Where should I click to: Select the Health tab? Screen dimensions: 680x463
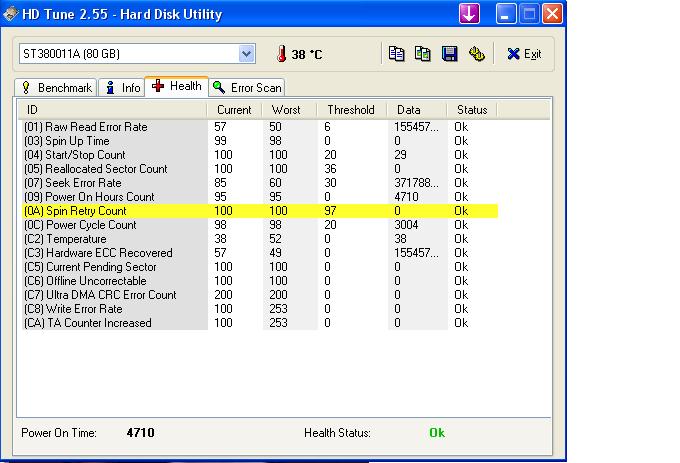coord(177,86)
